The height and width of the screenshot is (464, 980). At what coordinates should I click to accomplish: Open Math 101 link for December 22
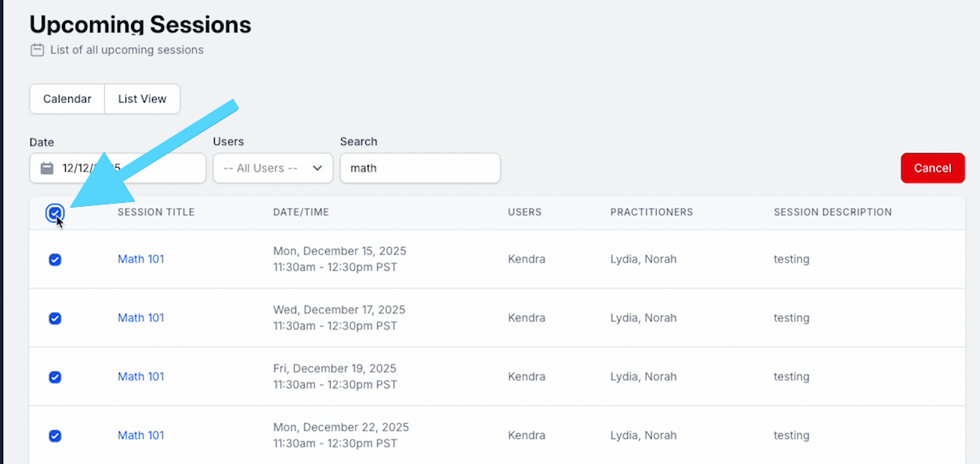pyautogui.click(x=141, y=436)
